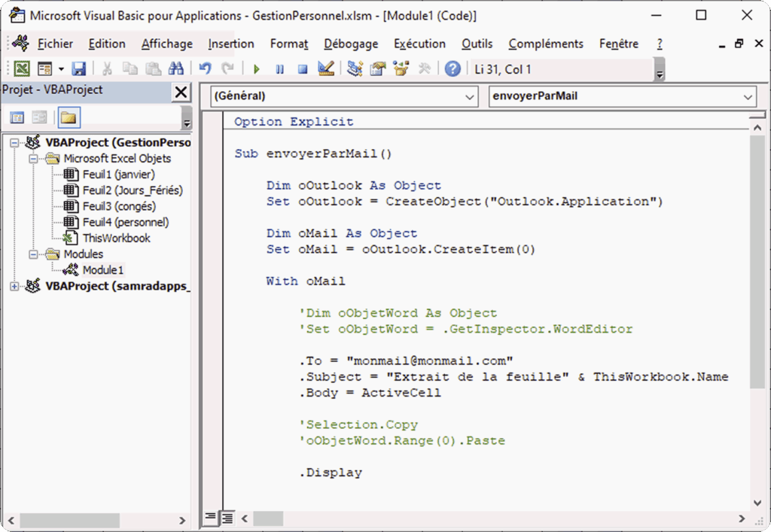Click the VBA icon beside the Fichier menu
Screen dimensions: 771x532
pos(20,43)
